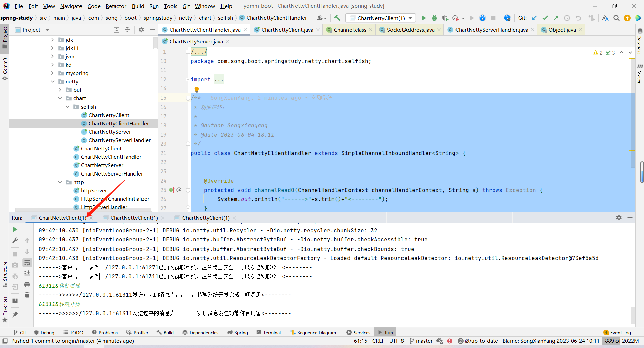
Task: Push commits with Git up arrow
Action: tap(556, 18)
